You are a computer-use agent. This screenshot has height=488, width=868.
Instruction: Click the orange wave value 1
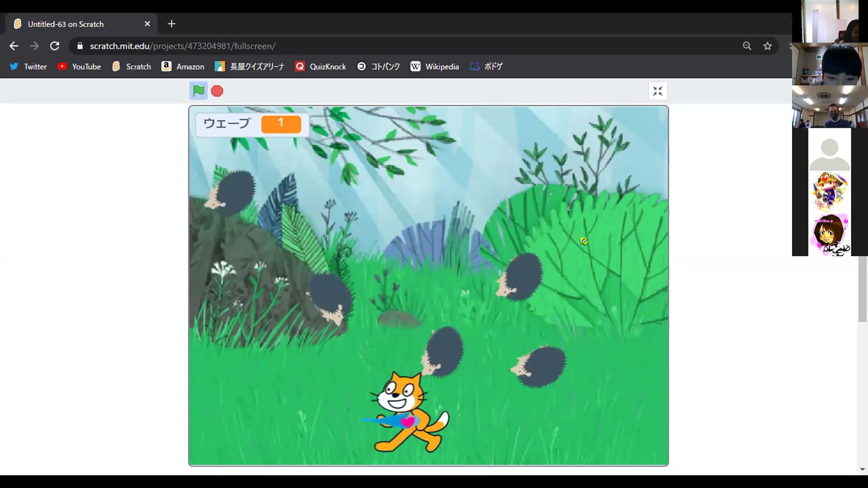(x=281, y=124)
